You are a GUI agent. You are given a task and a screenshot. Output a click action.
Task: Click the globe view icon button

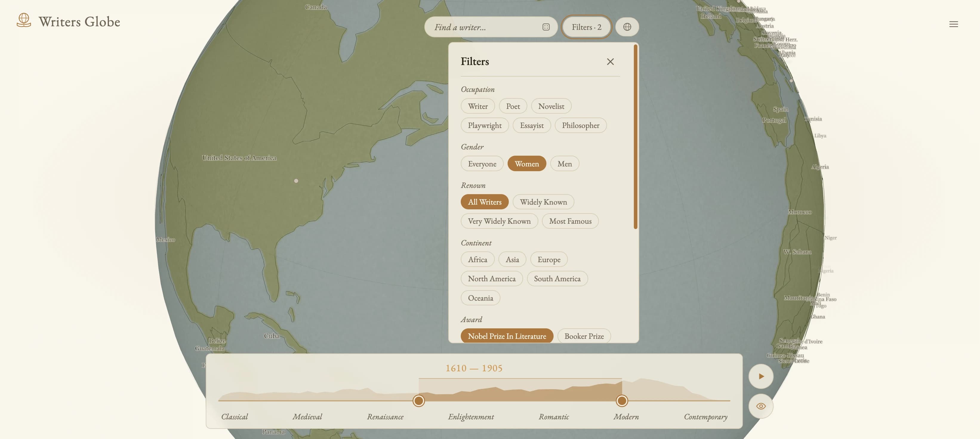[x=627, y=27]
